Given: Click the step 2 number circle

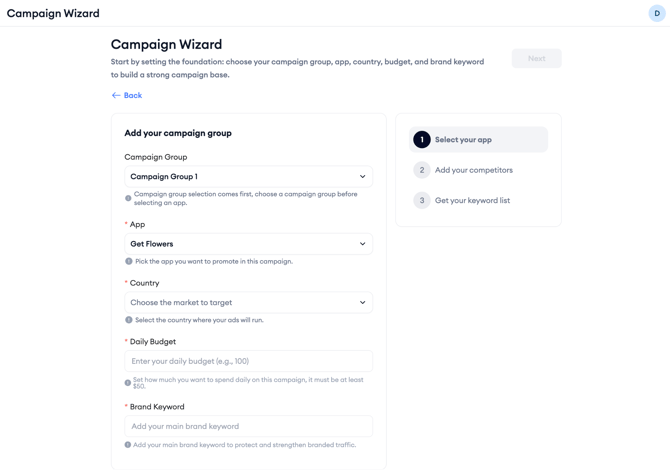Looking at the screenshot, I should [x=422, y=170].
